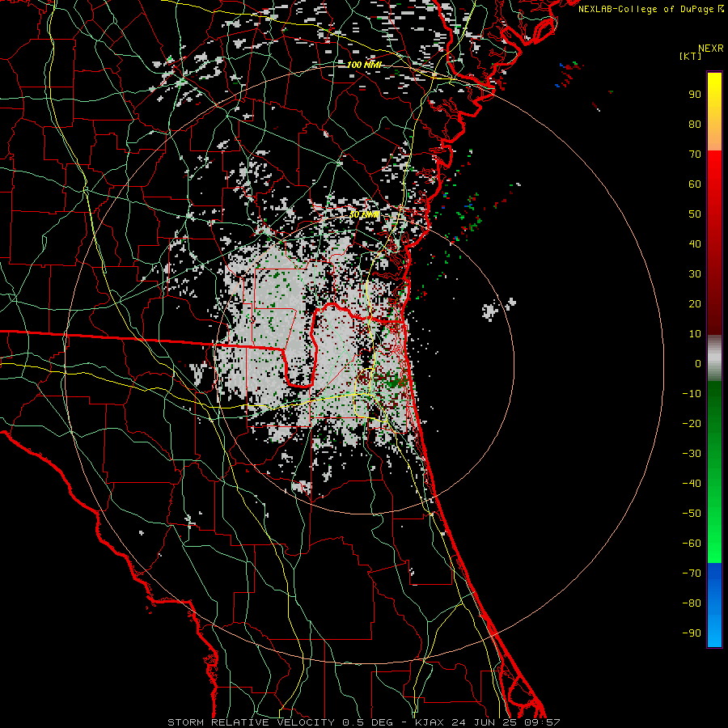Pick the gray zero-velocity segment of the color bar
The image size is (728, 728).
[x=714, y=358]
